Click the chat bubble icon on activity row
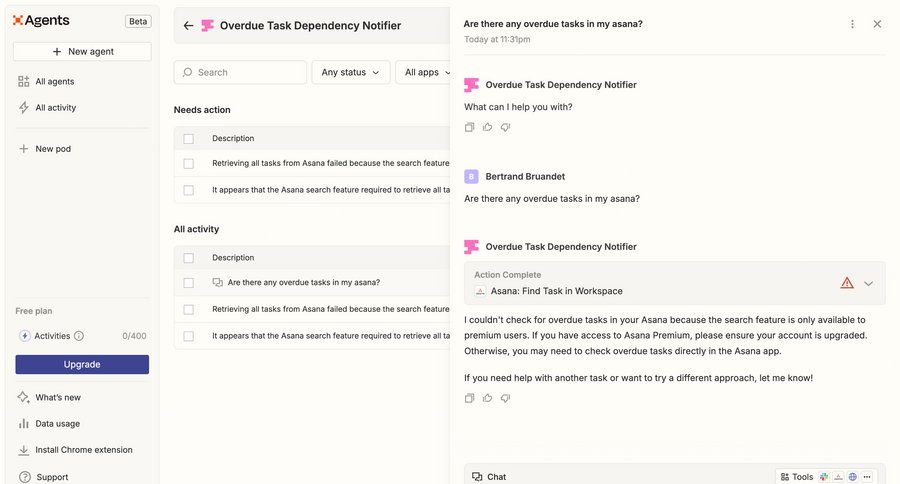Image resolution: width=900 pixels, height=484 pixels. (218, 282)
